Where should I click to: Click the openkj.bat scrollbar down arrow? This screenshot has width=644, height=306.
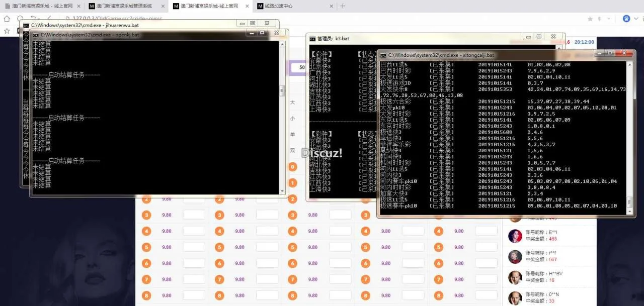coord(282,191)
